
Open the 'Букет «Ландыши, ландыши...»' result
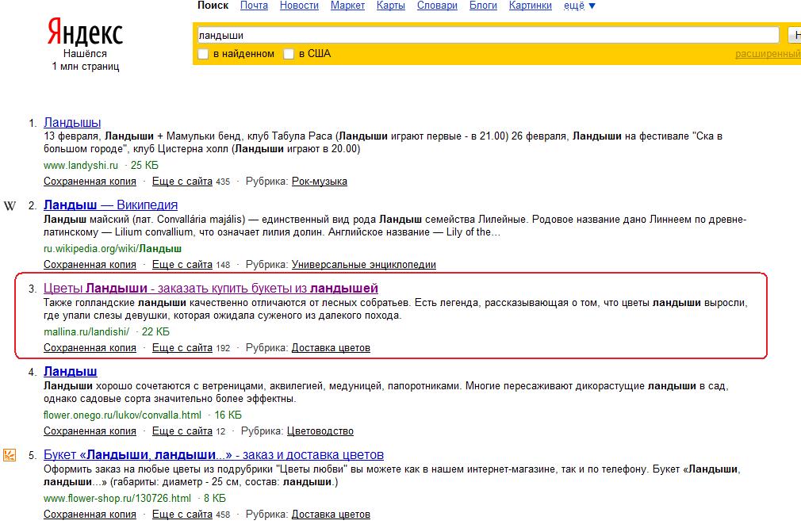pyautogui.click(x=213, y=455)
